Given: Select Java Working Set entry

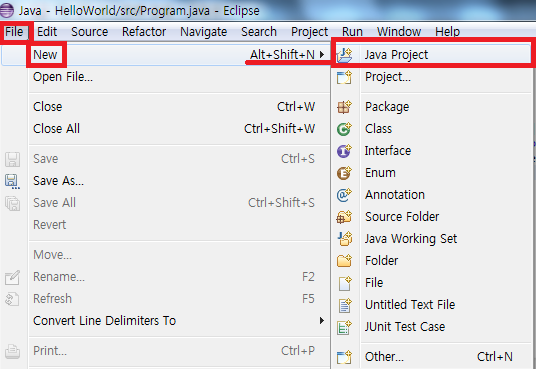Looking at the screenshot, I should (x=432, y=238).
